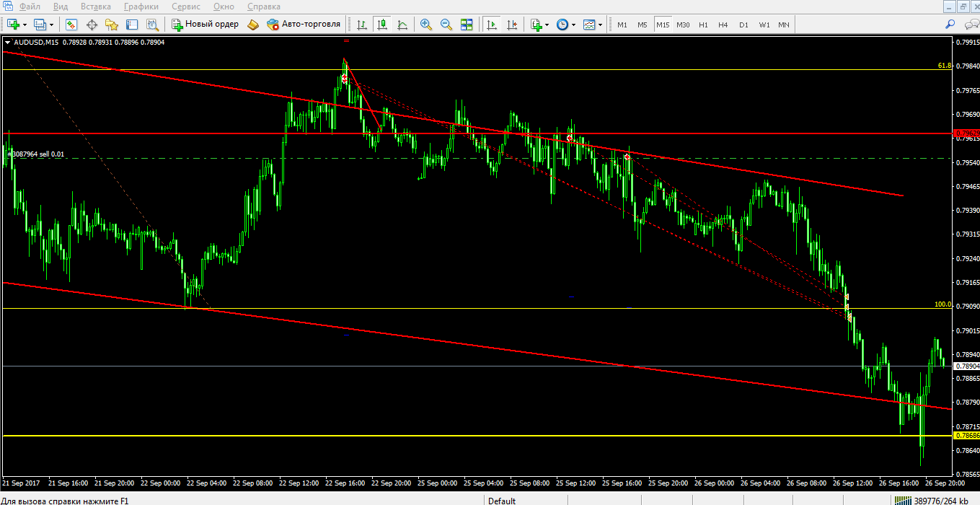Screen dimensions: 980x505
Task: Select the M15 timeframe
Action: pyautogui.click(x=663, y=25)
